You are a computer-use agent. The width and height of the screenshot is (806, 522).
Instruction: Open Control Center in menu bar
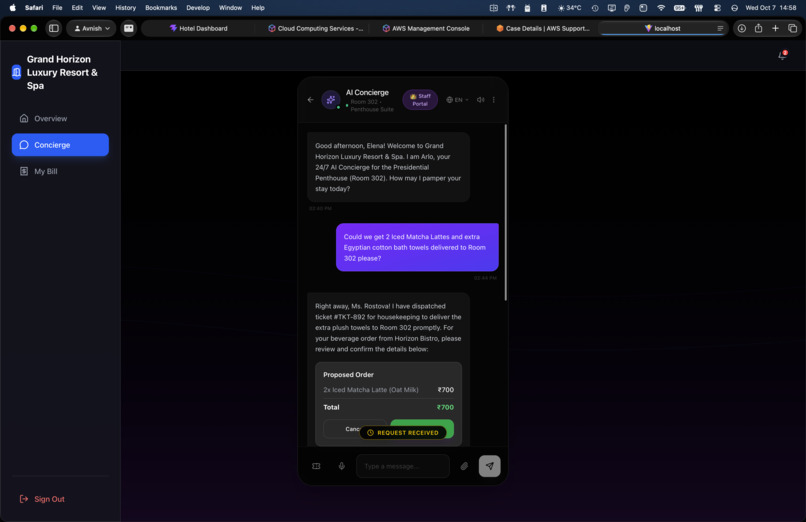(x=718, y=8)
